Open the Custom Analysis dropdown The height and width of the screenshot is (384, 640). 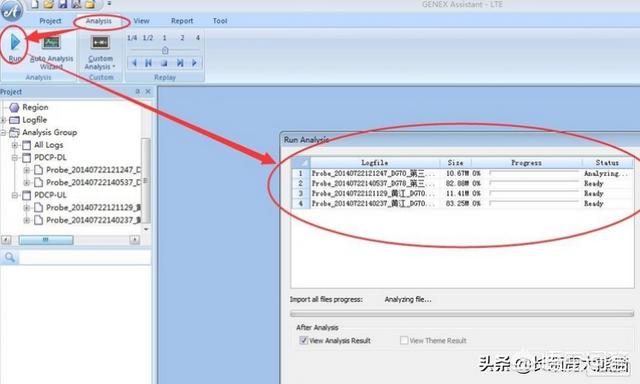[x=100, y=52]
